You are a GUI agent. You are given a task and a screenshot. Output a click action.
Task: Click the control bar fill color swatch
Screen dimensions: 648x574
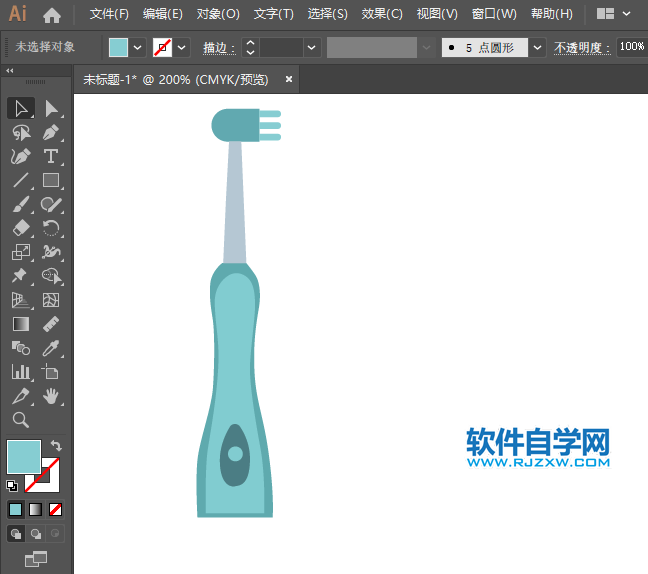point(119,48)
